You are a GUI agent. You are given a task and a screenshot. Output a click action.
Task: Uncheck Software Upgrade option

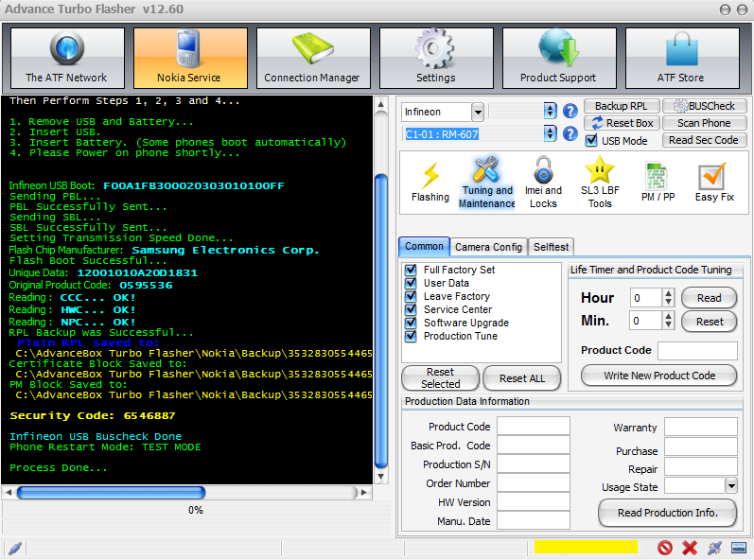(x=411, y=323)
